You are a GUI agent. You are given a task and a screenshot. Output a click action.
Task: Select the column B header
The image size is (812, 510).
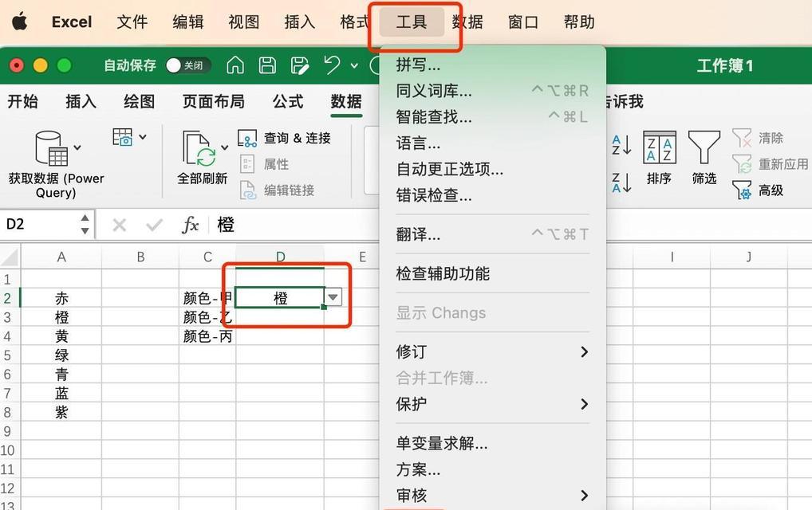click(140, 257)
